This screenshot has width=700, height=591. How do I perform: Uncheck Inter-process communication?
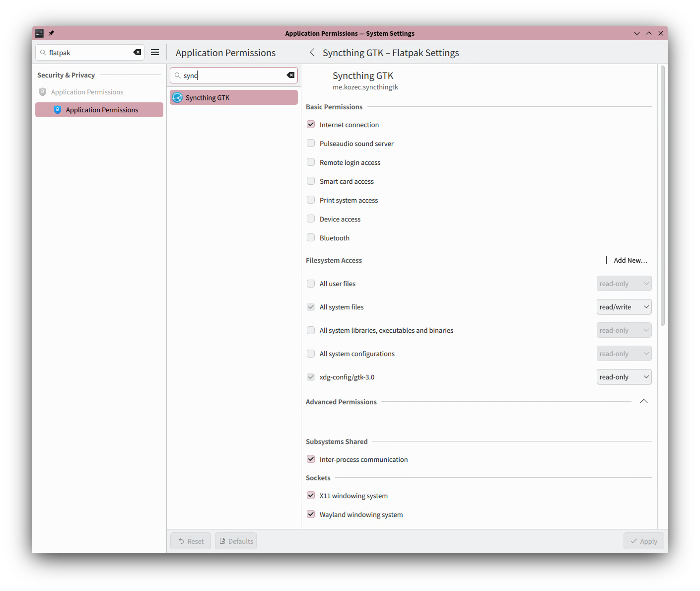311,459
